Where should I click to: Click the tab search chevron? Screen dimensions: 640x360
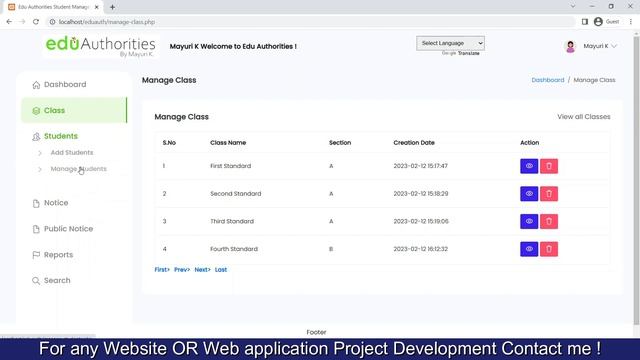[x=573, y=7]
